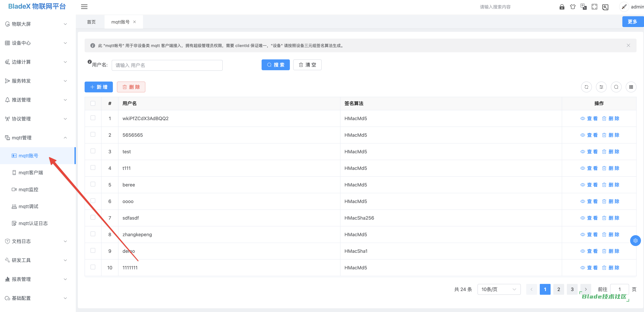Image resolution: width=644 pixels, height=312 pixels.
Task: Click the floating blue settings gear
Action: (635, 240)
